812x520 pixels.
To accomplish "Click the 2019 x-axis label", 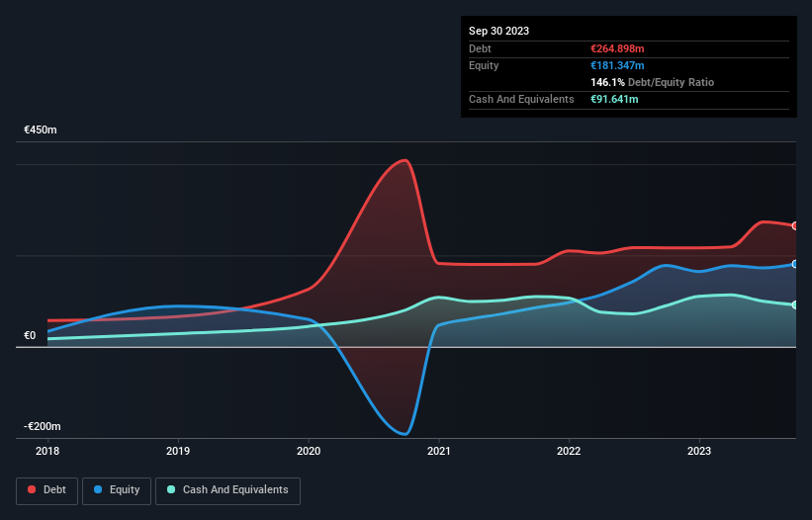I will (178, 451).
